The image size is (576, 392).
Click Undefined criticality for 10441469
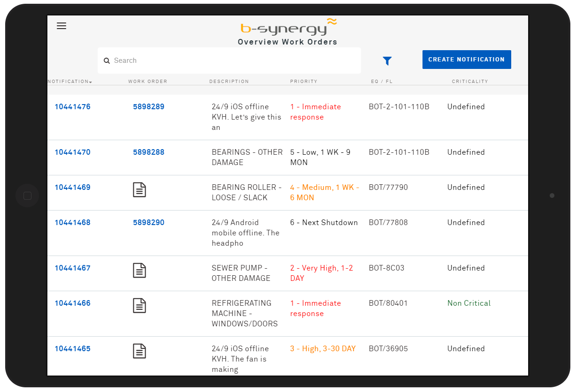[x=466, y=188]
